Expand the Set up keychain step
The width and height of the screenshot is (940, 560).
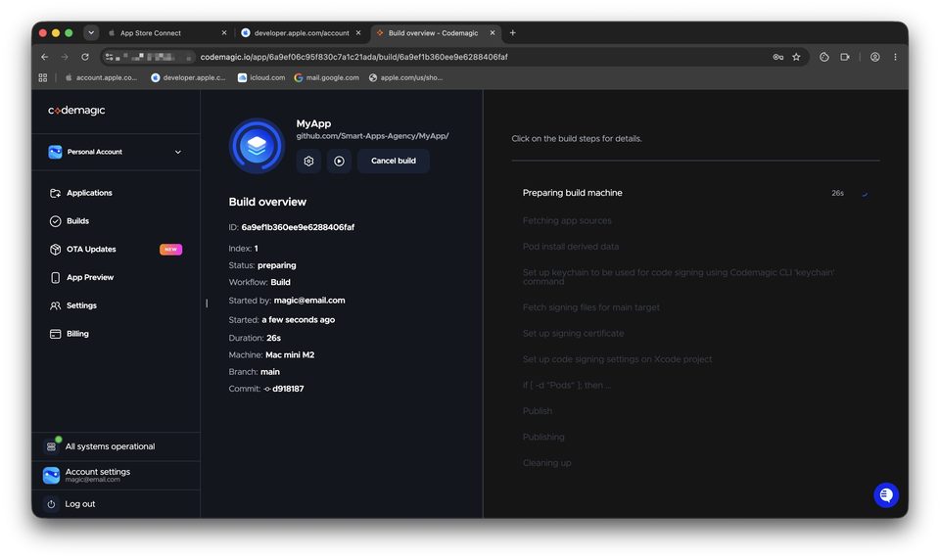pos(679,277)
